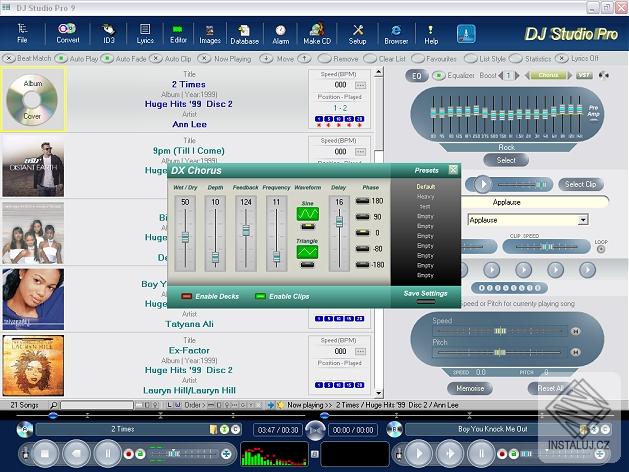
Task: Click the ID3 tag editor icon
Action: (x=108, y=33)
